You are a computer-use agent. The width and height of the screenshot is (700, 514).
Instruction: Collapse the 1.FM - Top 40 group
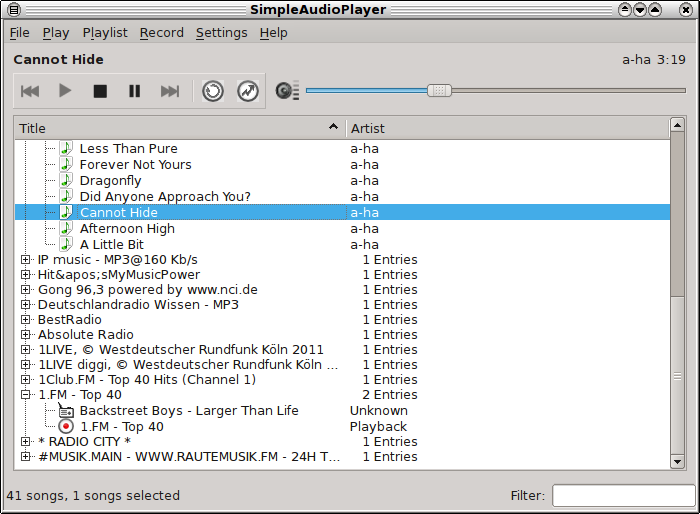point(25,395)
